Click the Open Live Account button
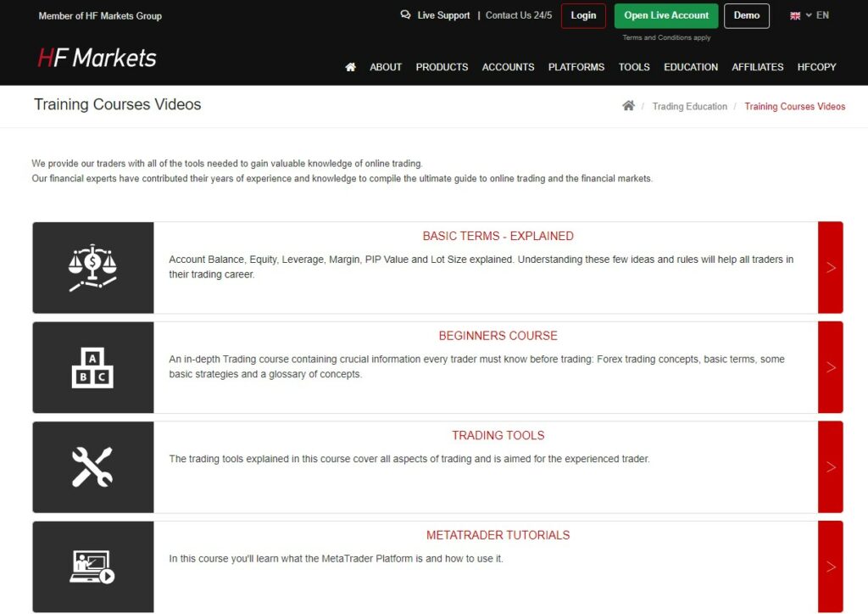Screen dimensions: 868x614 [666, 15]
